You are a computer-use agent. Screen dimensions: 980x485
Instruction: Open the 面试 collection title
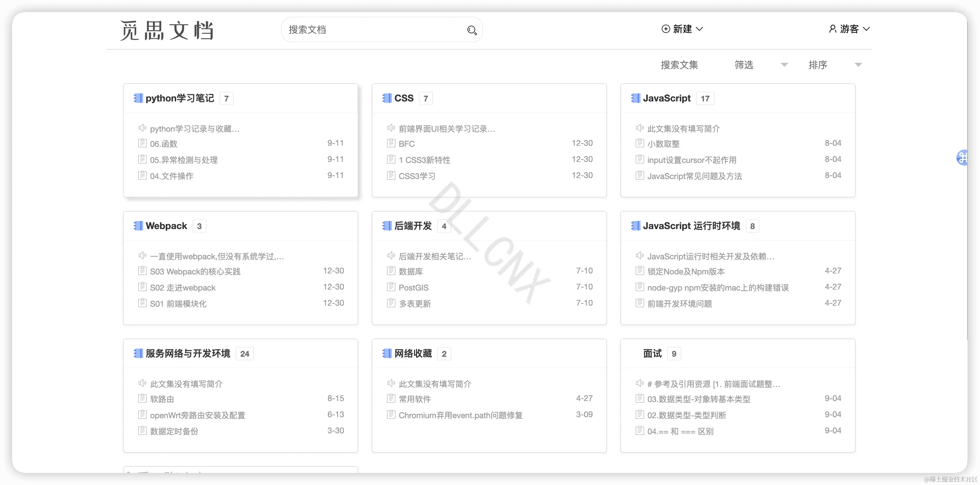pyautogui.click(x=652, y=353)
